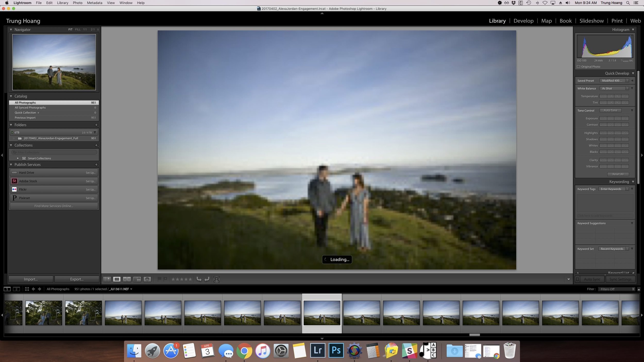Image resolution: width=644 pixels, height=362 pixels.
Task: Collapse the Catalog panel
Action: tap(11, 96)
